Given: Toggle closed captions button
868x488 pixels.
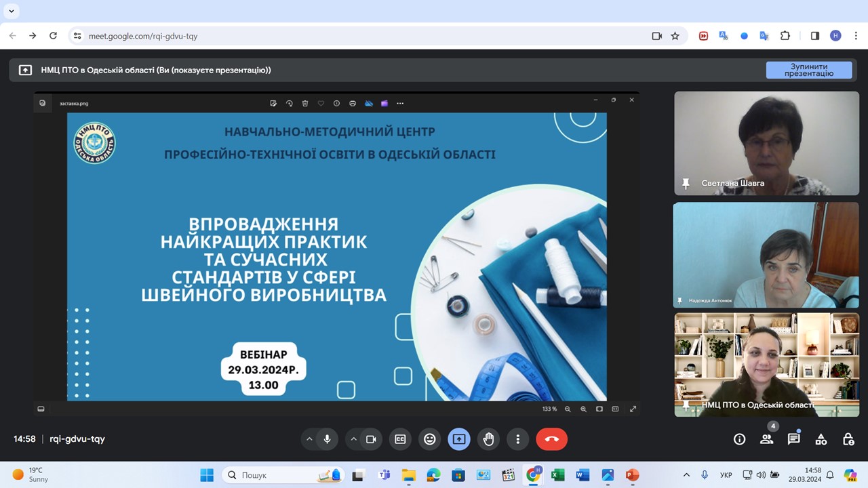Looking at the screenshot, I should (x=400, y=439).
